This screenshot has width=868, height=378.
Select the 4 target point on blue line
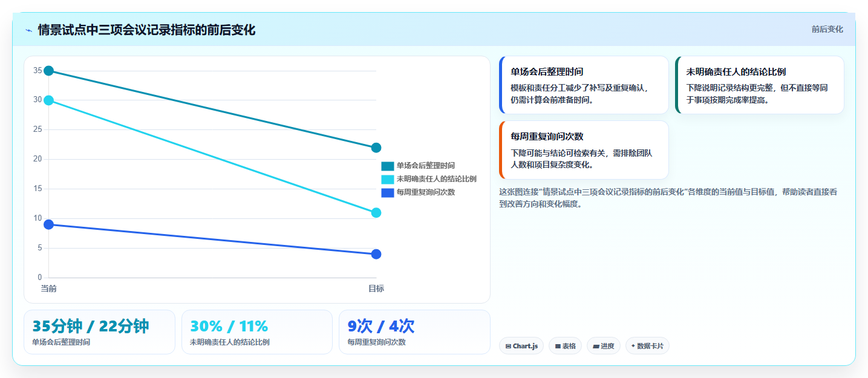[x=376, y=254]
